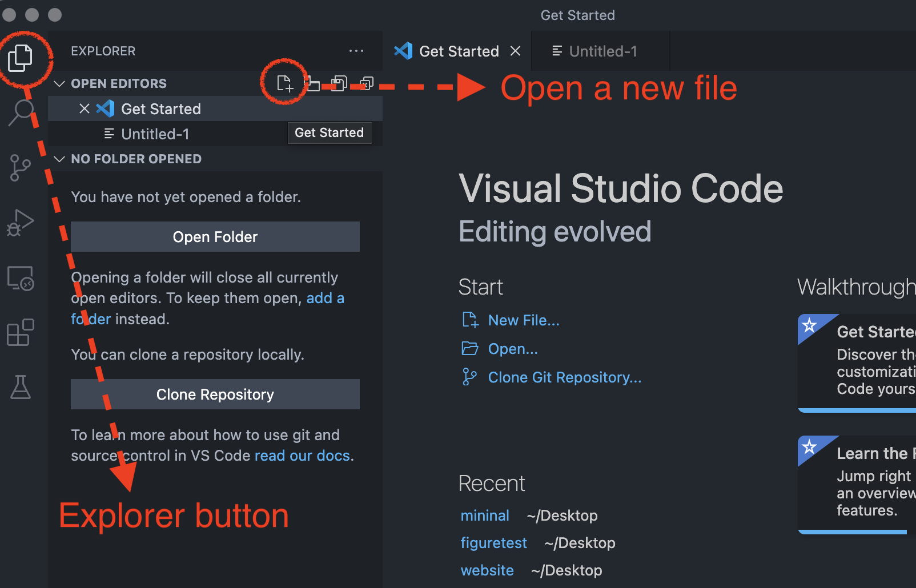Open the 'read our docs' link

(302, 456)
